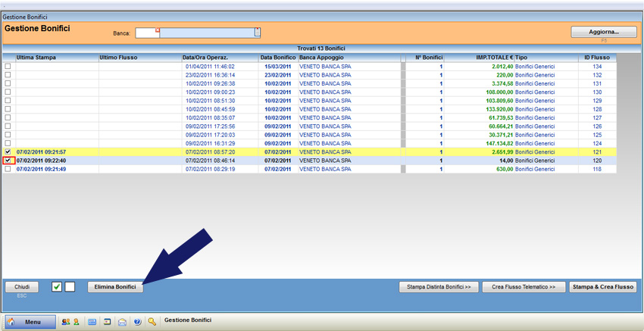Click the single user icon in taskbar
This screenshot has width=644, height=331.
coord(75,322)
